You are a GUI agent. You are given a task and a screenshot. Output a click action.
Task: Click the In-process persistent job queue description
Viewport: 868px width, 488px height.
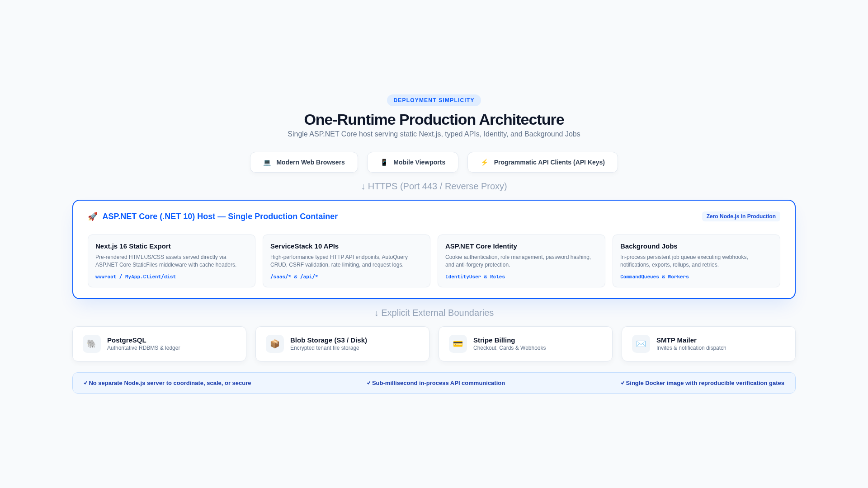(684, 261)
